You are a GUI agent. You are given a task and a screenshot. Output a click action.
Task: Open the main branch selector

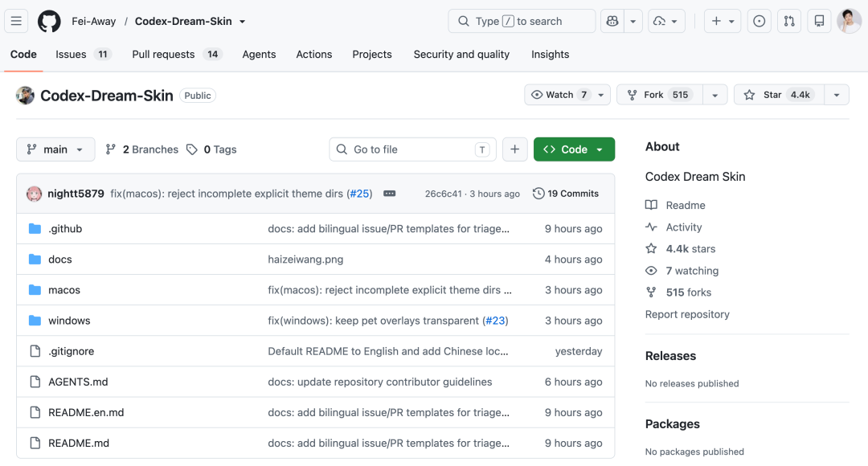point(55,149)
